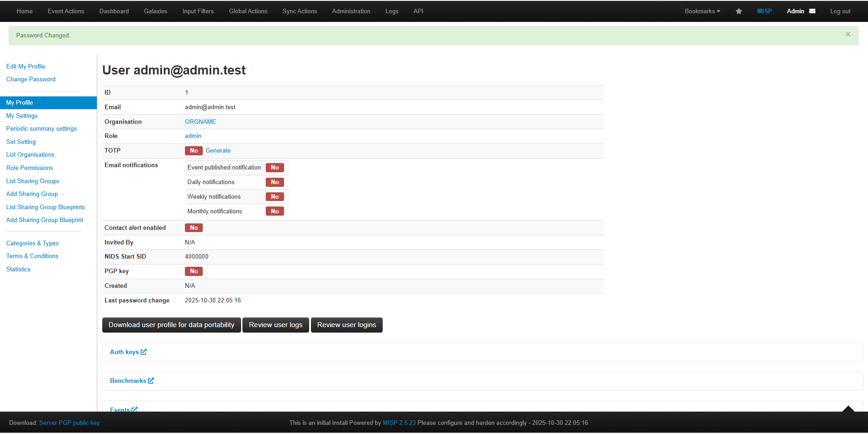
Task: Select Change Password in the sidebar
Action: pyautogui.click(x=31, y=79)
